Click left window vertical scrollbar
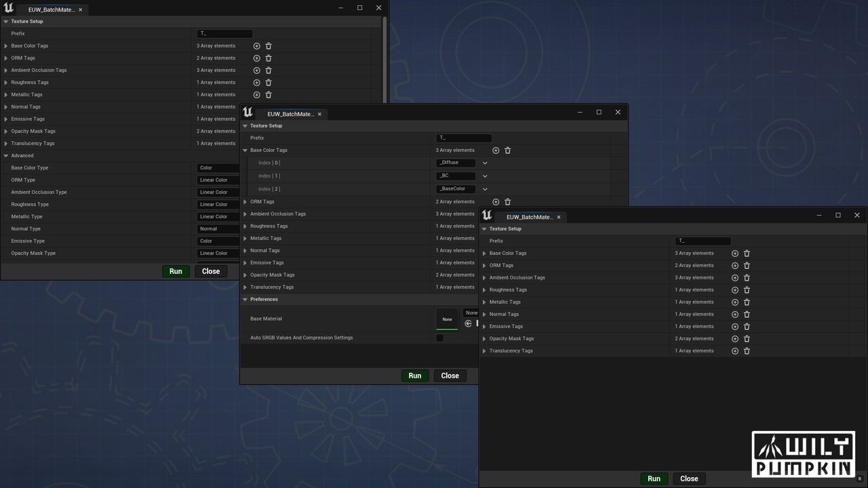This screenshot has width=868, height=488. coord(384,61)
